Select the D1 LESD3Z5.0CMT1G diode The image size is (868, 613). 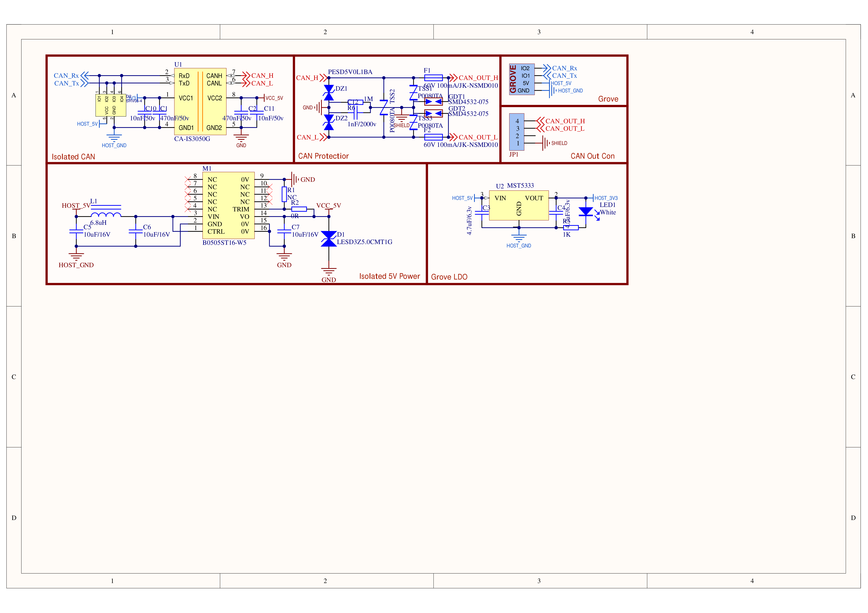(x=328, y=239)
